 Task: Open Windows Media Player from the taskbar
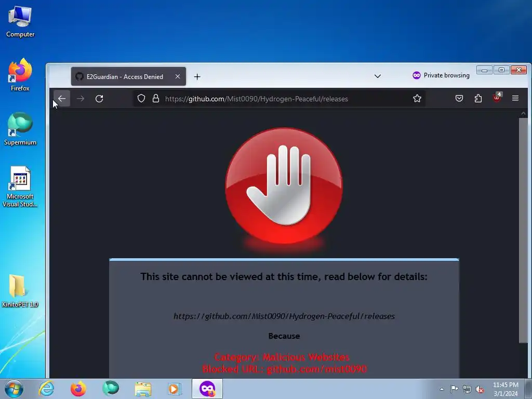(175, 389)
